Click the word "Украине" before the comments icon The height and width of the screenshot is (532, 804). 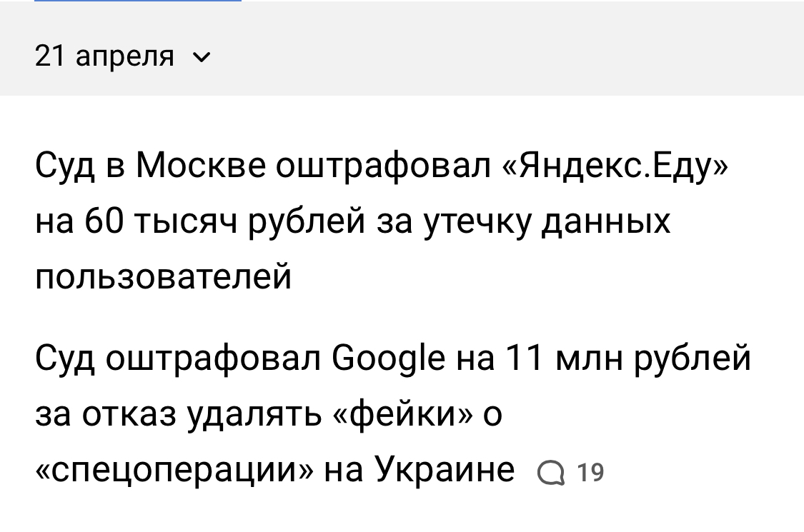coord(445,469)
